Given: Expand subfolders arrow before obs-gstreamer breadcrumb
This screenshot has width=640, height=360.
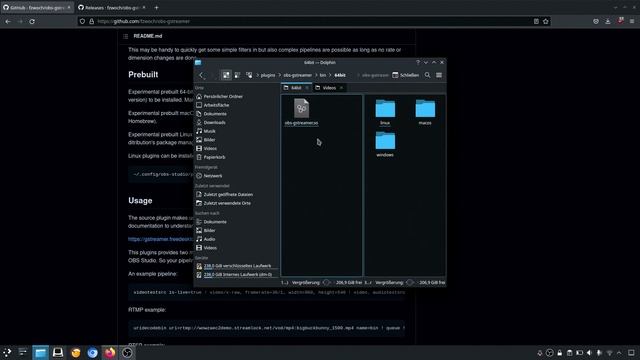Looking at the screenshot, I should click(280, 75).
